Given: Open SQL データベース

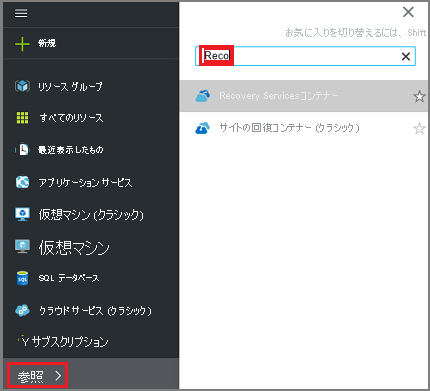Looking at the screenshot, I should [x=69, y=278].
